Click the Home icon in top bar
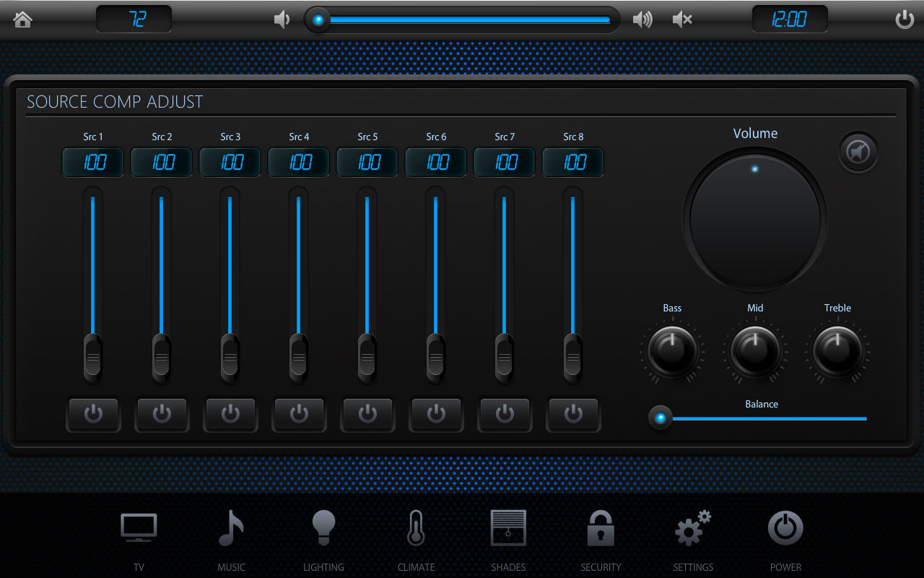Screen dimensions: 924x578 [23, 20]
